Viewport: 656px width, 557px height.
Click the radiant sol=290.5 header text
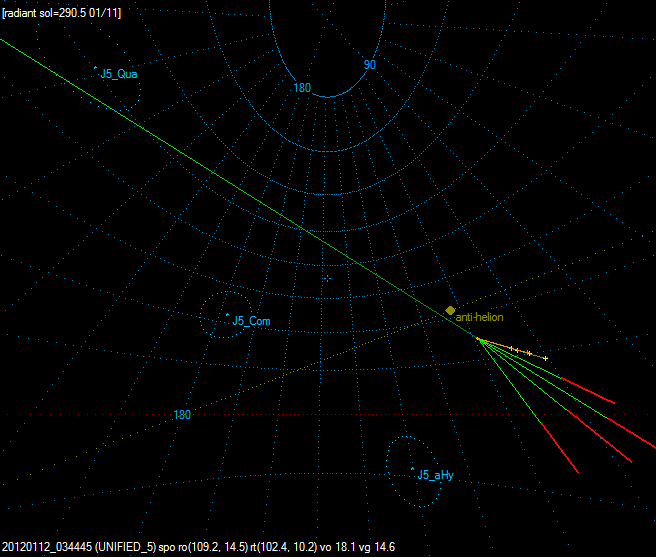[62, 13]
